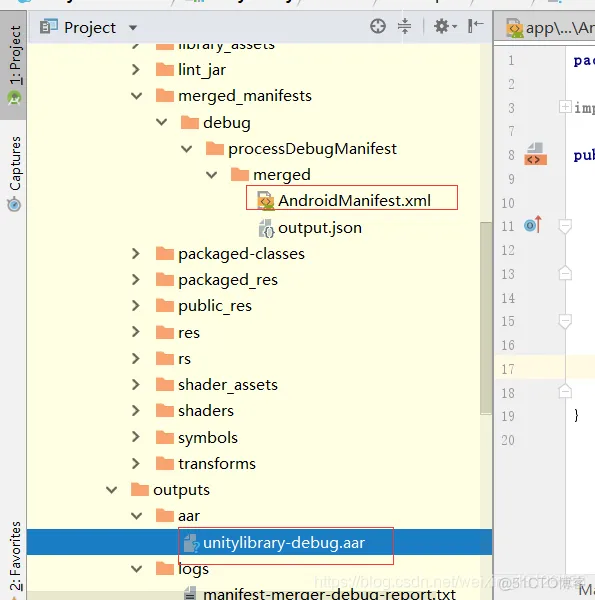The height and width of the screenshot is (600, 595).
Task: Click the output.json file icon
Action: (266, 228)
